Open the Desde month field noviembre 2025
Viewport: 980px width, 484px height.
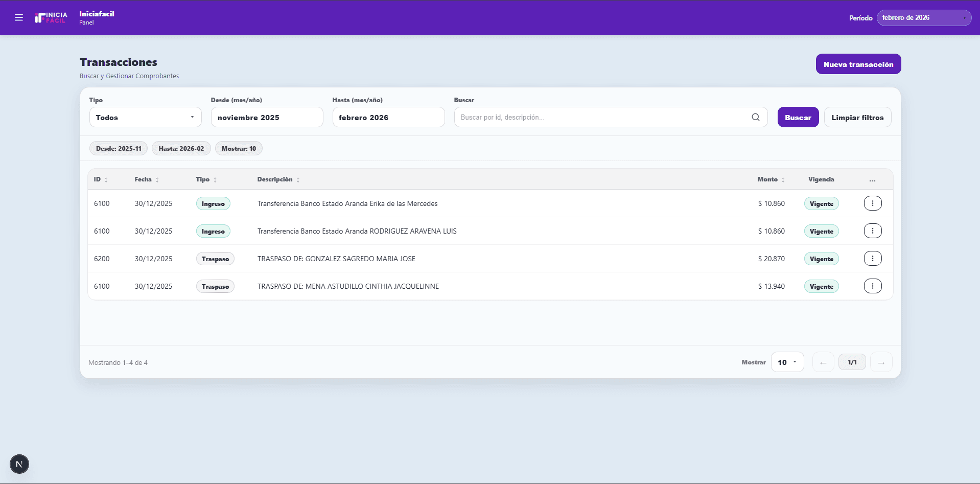pos(267,117)
